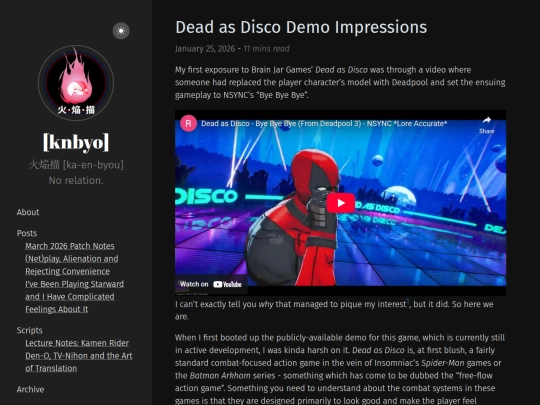
Task: Click the flame cat site logo
Action: click(76, 83)
